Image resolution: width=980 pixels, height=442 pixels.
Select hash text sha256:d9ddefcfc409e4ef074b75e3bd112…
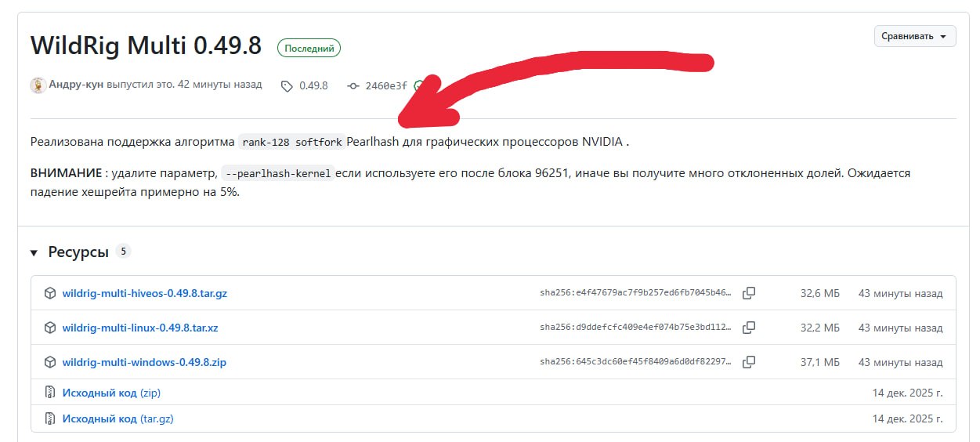[635, 328]
